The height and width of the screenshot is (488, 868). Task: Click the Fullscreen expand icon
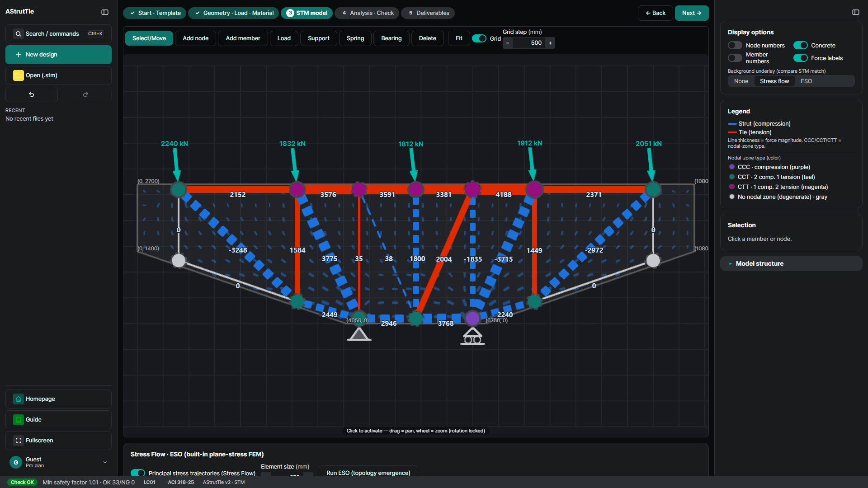pos(19,441)
